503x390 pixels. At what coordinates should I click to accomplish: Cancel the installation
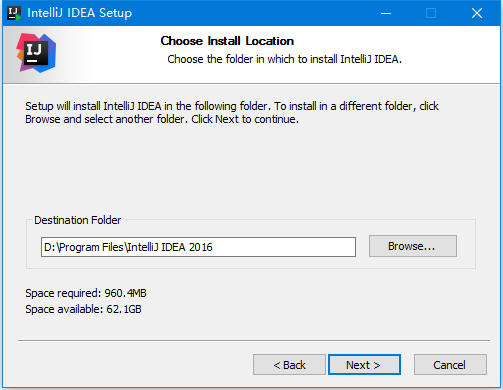pos(450,365)
